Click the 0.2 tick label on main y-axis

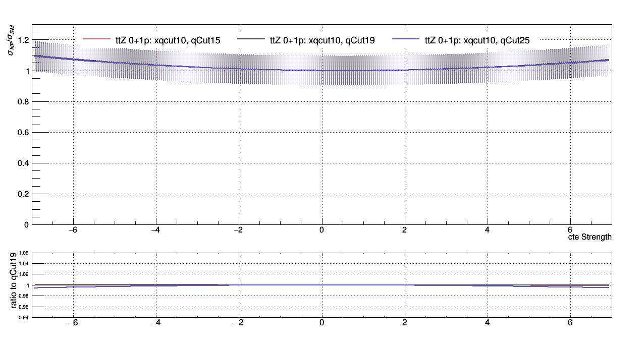23,194
